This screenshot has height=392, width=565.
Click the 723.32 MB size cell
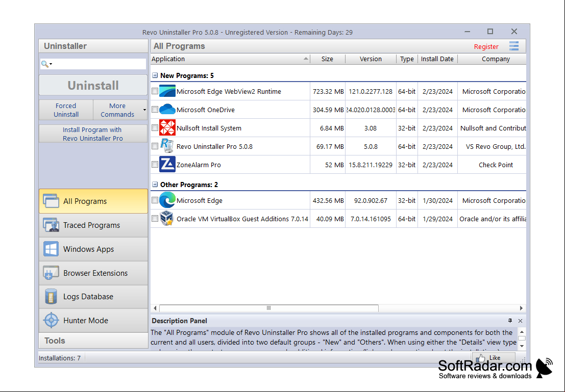tap(328, 91)
